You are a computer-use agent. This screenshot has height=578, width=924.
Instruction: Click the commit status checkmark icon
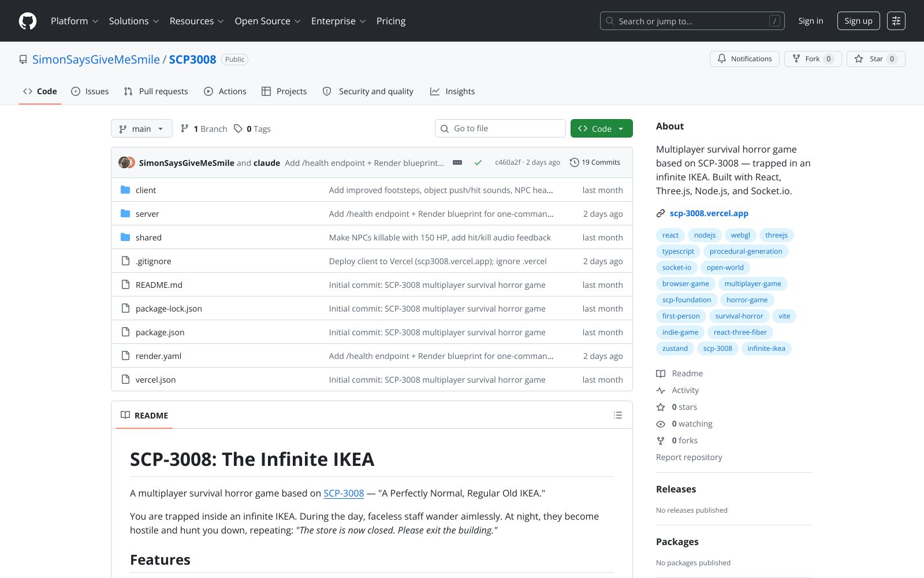(478, 162)
